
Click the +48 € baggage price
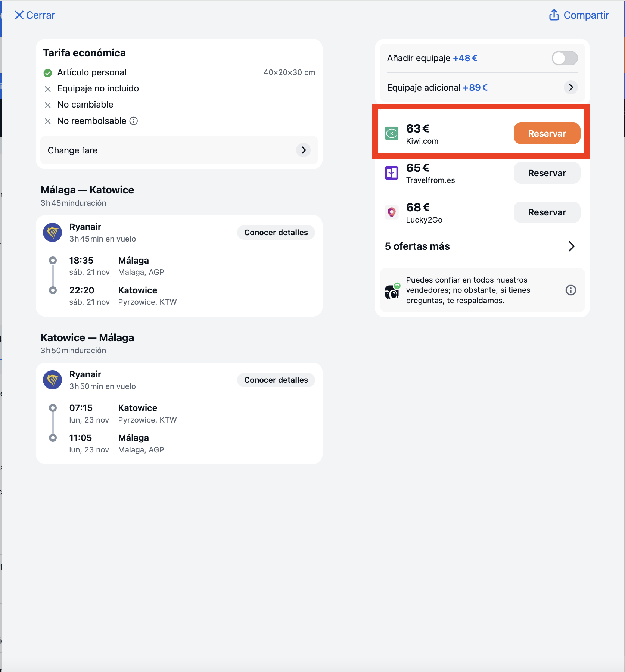[x=465, y=58]
